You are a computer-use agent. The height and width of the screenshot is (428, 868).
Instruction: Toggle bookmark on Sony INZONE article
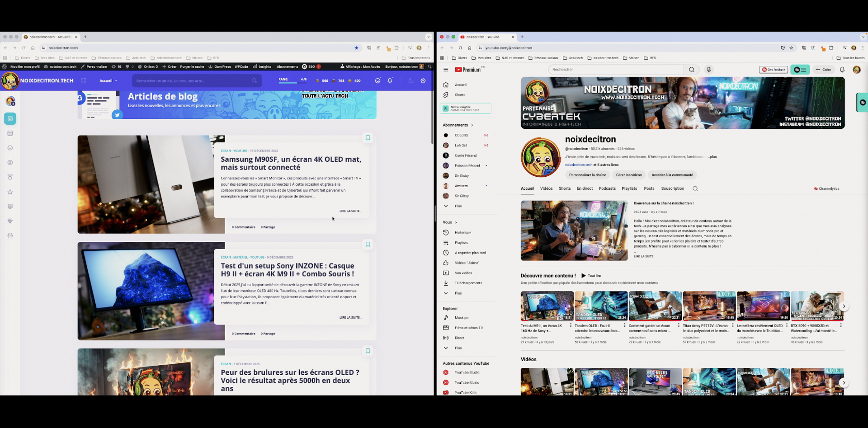368,245
